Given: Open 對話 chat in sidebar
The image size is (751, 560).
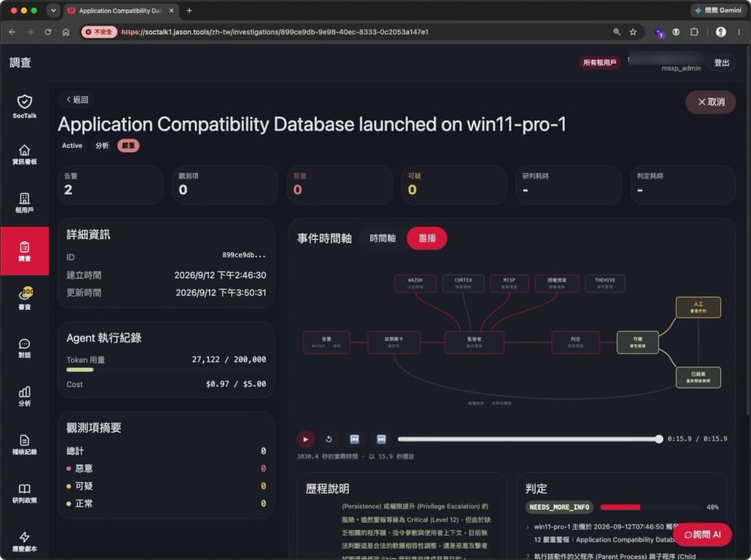Looking at the screenshot, I should (x=24, y=348).
